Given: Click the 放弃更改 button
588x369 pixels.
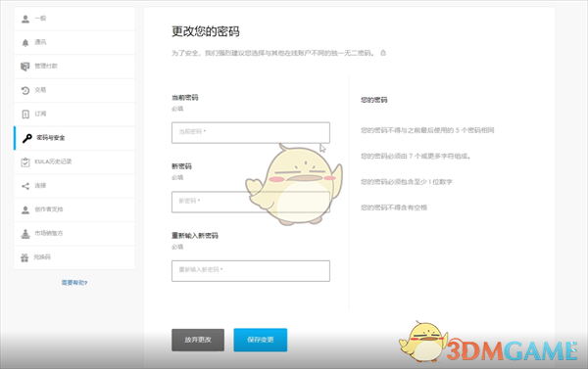Looking at the screenshot, I should coord(198,340).
